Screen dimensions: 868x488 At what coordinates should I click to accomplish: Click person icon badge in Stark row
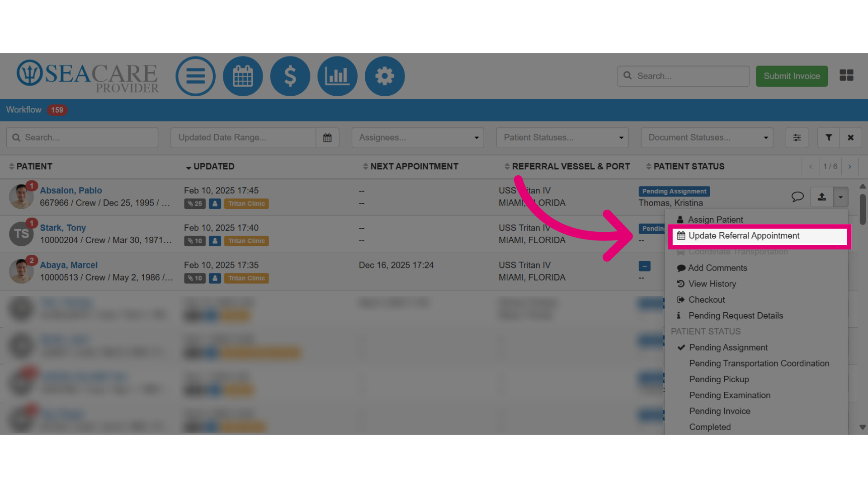click(x=215, y=241)
